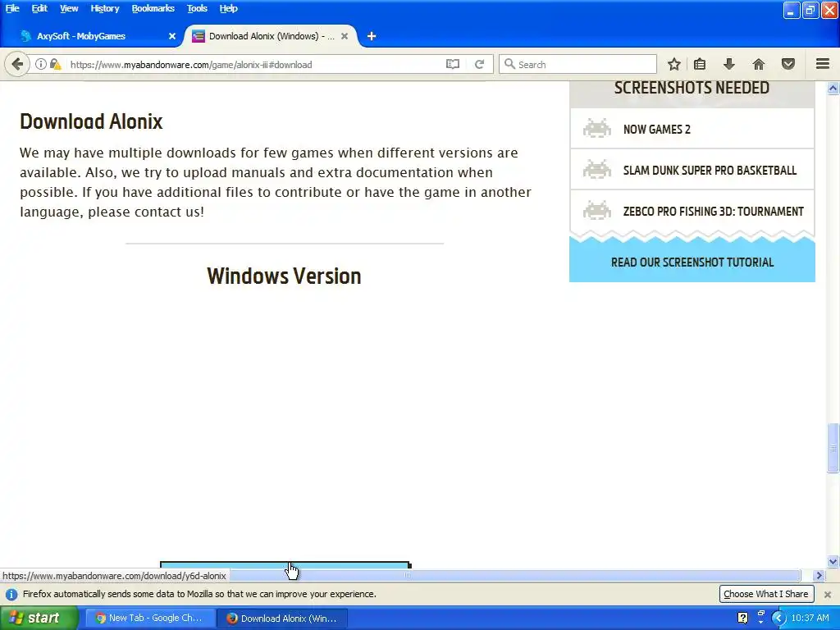
Task: Toggle Reader View book icon
Action: tap(453, 64)
